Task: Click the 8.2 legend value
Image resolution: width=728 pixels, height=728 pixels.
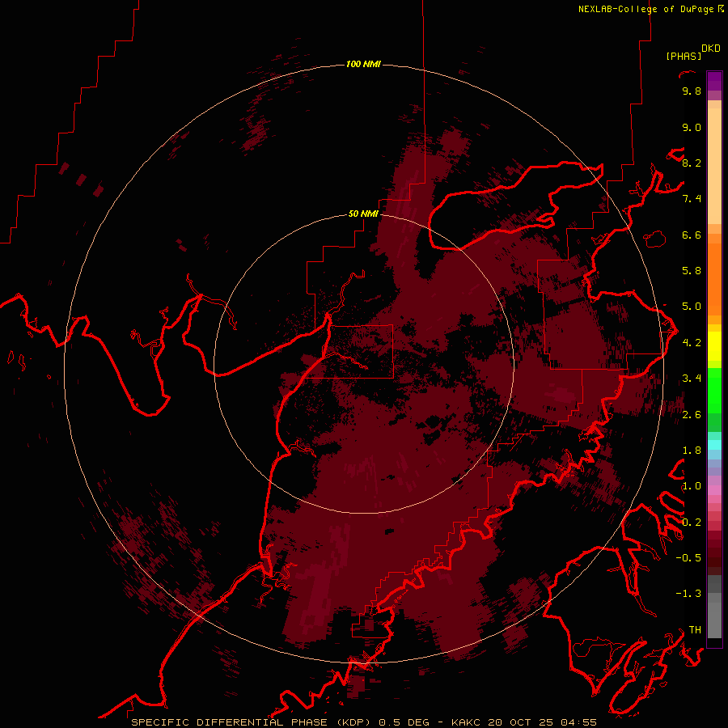Action: click(692, 163)
